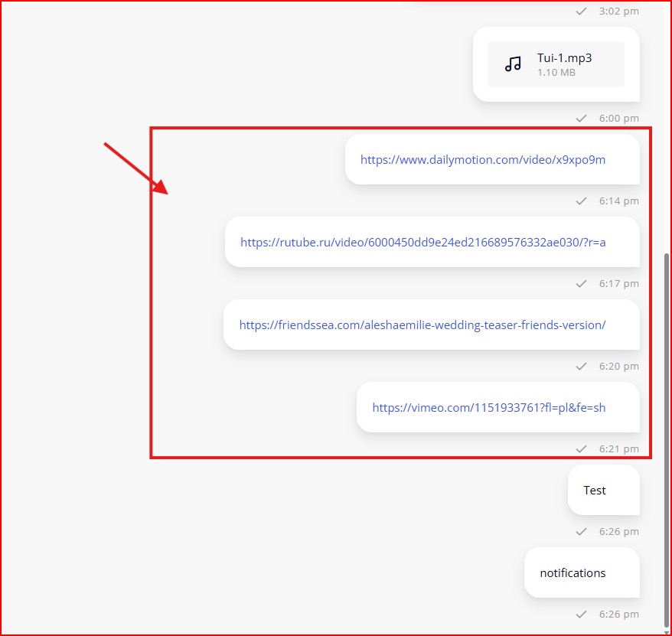This screenshot has height=636, width=672.
Task: Click the checkmark next to 6:17 pm
Action: [582, 284]
